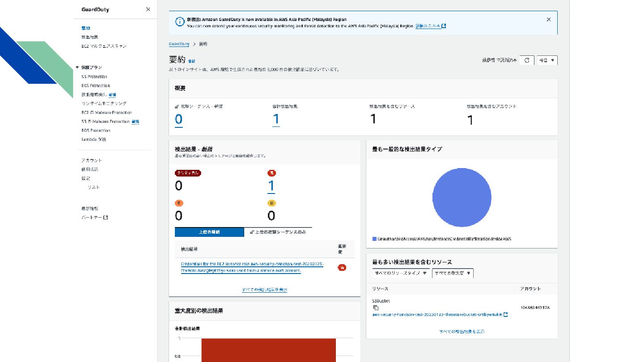Open 使用状況 in the sidebar
This screenshot has width=644, height=362.
pyautogui.click(x=90, y=169)
